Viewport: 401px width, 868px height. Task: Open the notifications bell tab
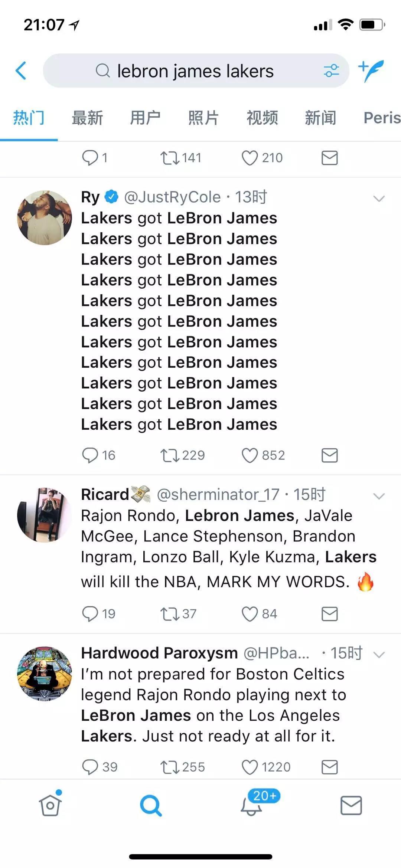click(251, 806)
